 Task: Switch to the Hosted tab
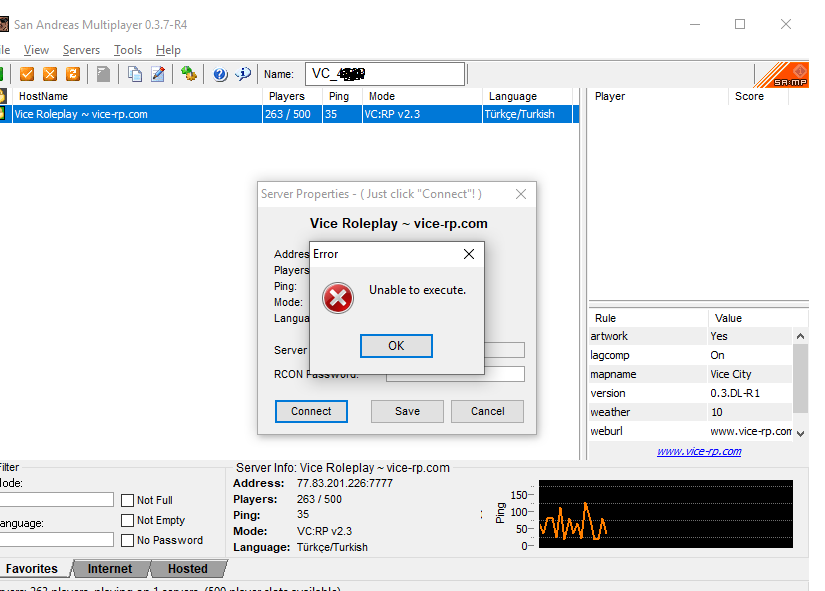pos(188,568)
